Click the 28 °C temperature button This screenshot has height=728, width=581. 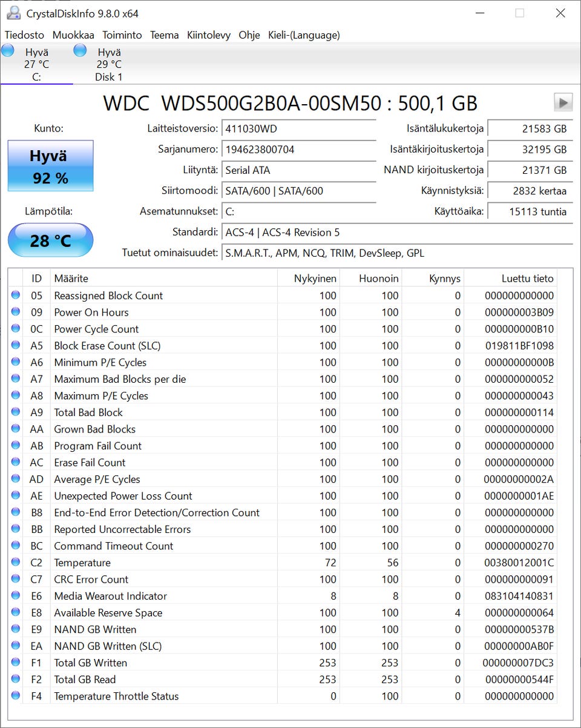[50, 240]
